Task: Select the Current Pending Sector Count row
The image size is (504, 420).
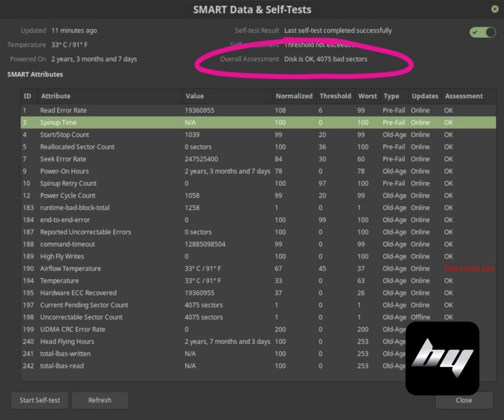Action: [x=84, y=305]
